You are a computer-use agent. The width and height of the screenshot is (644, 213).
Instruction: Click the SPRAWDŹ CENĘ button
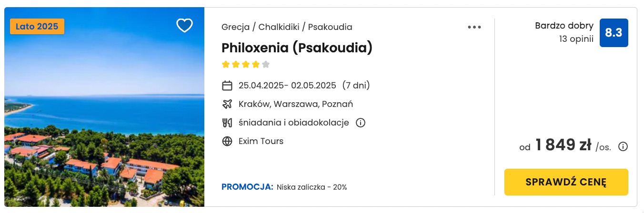point(566,182)
